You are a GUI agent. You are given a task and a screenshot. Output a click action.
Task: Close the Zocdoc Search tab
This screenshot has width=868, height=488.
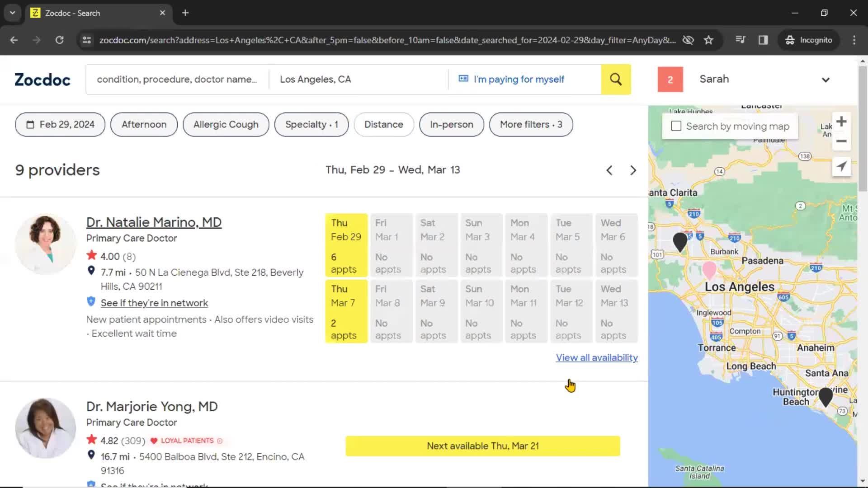pos(162,13)
